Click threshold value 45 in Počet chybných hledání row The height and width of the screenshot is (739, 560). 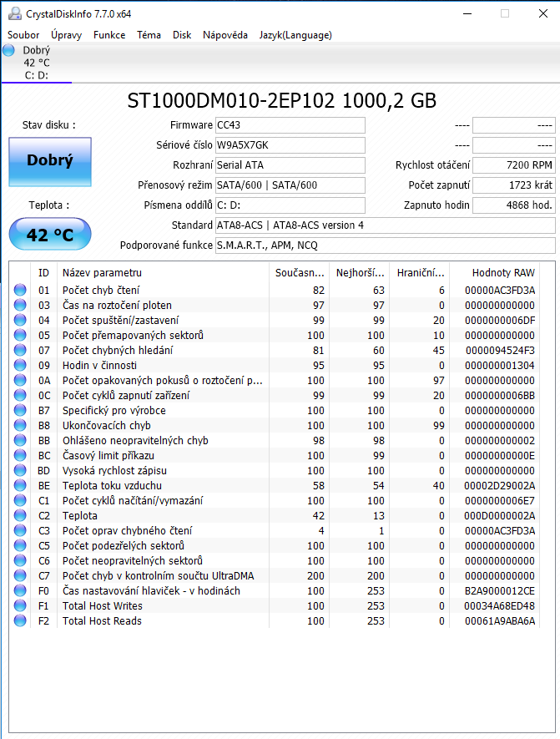(x=438, y=351)
